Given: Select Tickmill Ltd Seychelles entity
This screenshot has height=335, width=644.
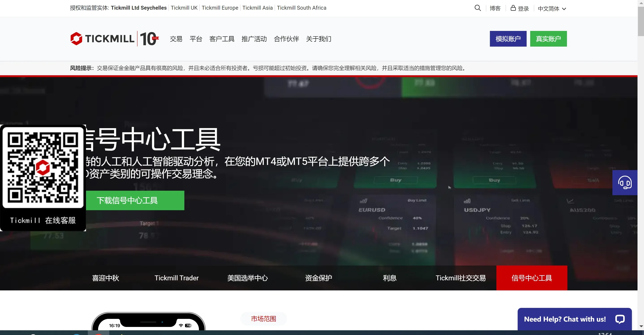Looking at the screenshot, I should (138, 8).
